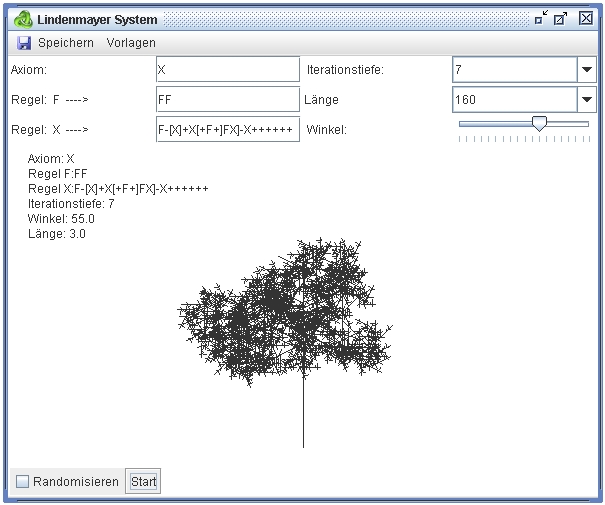Click the 'Winkel:' label
The height and width of the screenshot is (505, 605).
pos(326,130)
